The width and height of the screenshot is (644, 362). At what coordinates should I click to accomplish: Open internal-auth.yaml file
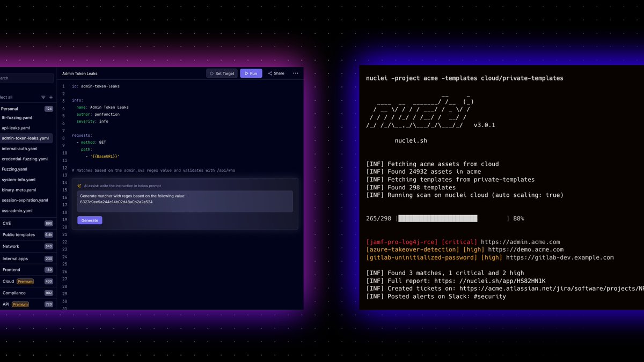(x=19, y=149)
